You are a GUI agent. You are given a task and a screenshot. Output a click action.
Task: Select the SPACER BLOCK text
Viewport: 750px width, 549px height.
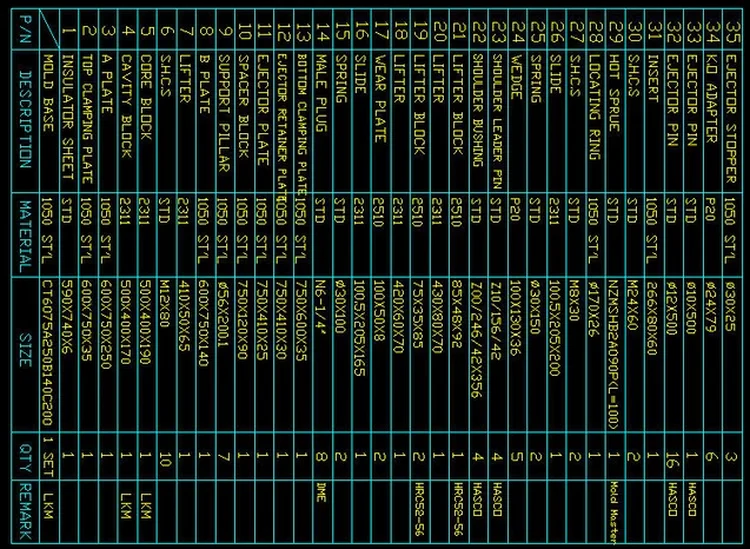click(x=243, y=106)
